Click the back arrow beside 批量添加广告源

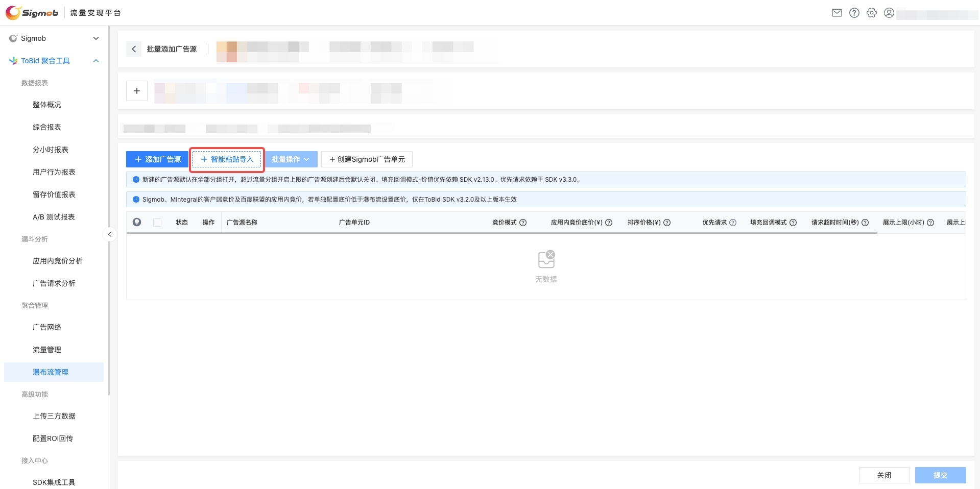(134, 49)
